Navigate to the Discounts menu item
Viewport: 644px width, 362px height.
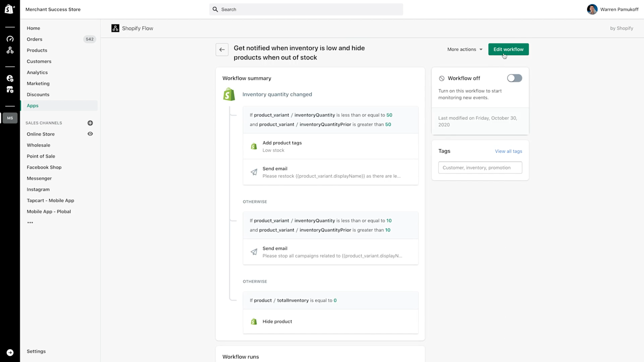(38, 94)
